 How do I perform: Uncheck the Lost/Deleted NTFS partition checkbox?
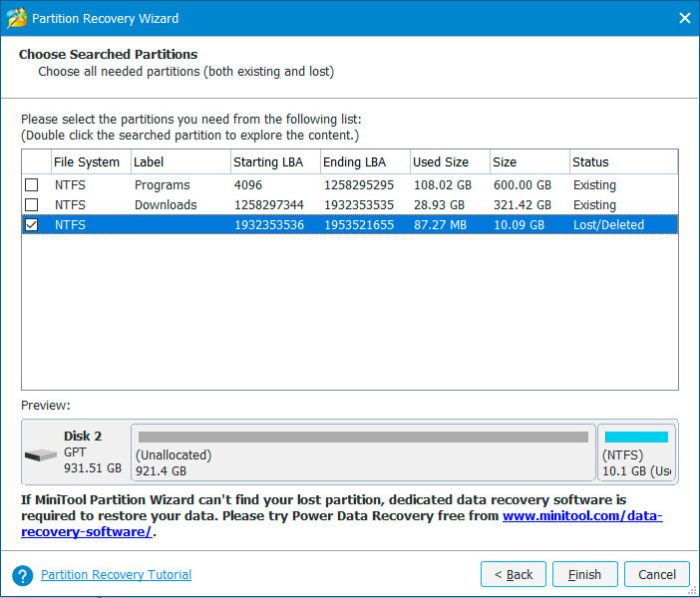(x=31, y=225)
